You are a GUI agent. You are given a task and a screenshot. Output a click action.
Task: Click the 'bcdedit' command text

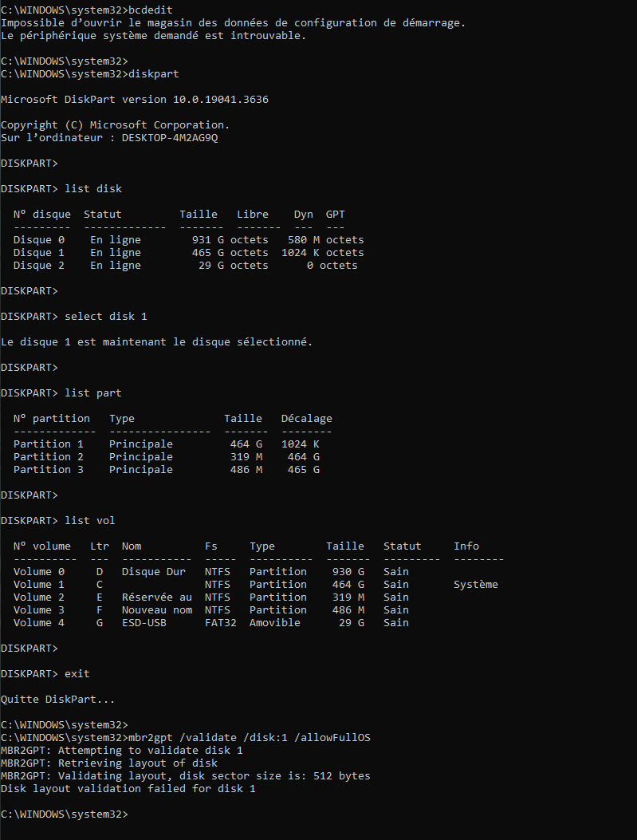[x=151, y=10]
